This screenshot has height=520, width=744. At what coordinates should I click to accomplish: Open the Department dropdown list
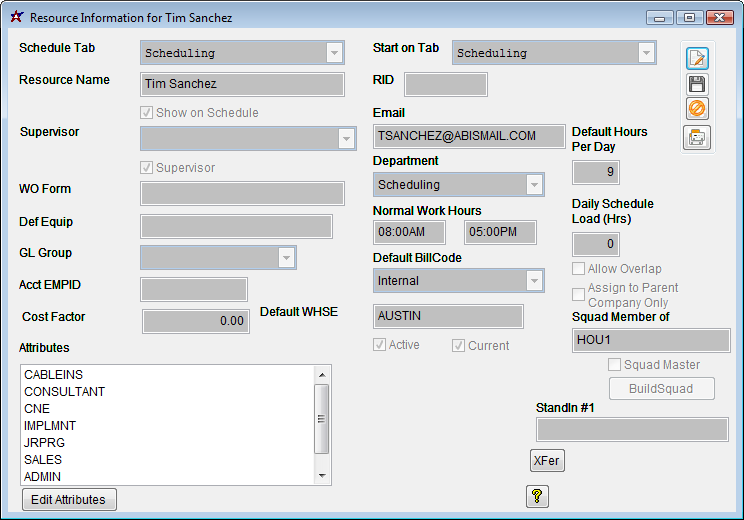535,185
